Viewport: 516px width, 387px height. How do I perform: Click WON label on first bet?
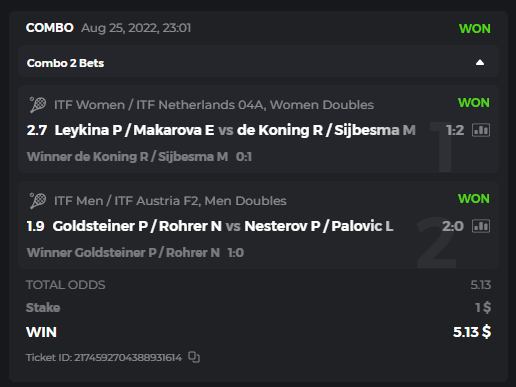(x=474, y=103)
